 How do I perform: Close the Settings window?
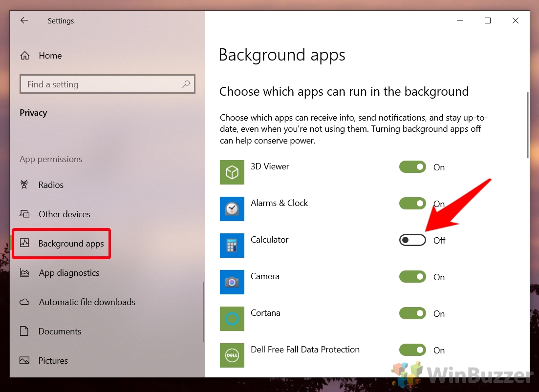point(515,21)
